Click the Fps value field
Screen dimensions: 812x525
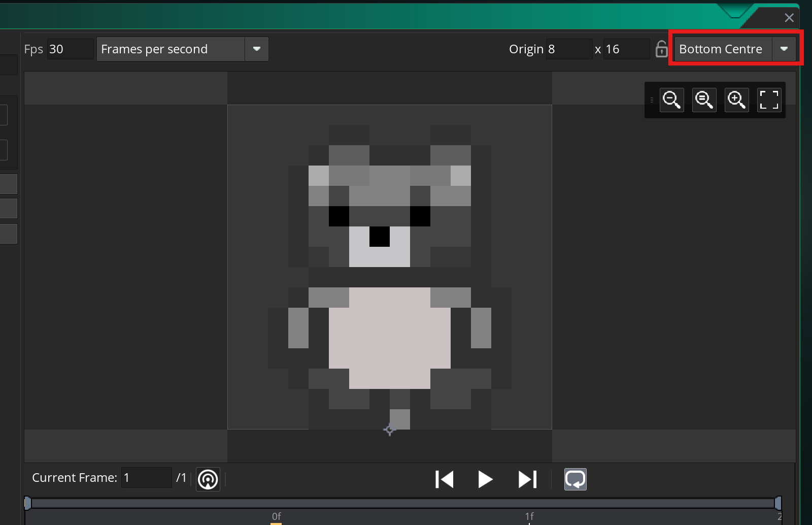coord(70,49)
